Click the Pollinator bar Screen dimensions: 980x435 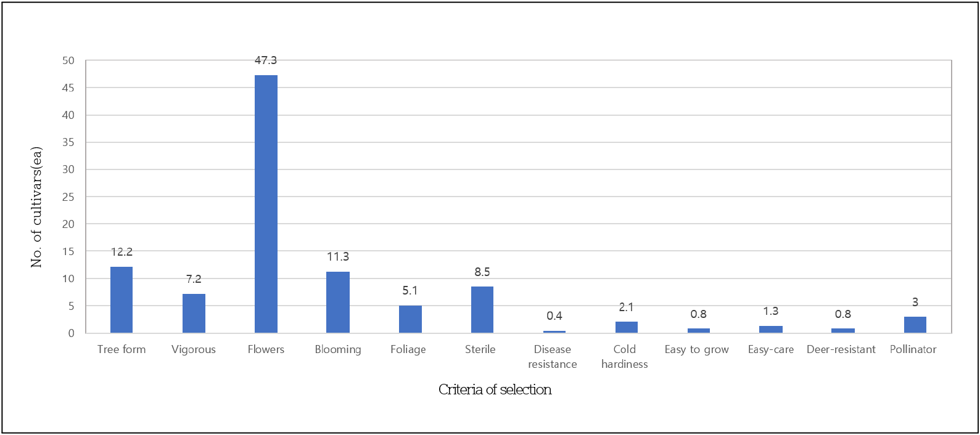pos(915,325)
